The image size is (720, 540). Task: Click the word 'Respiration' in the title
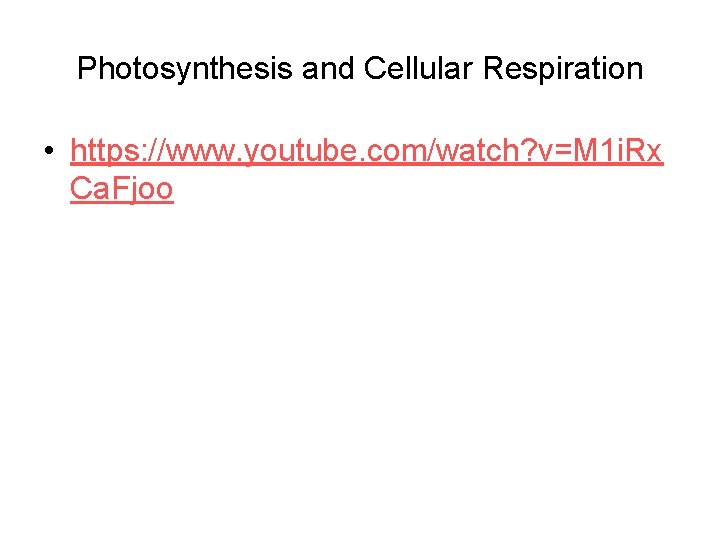[x=563, y=69]
